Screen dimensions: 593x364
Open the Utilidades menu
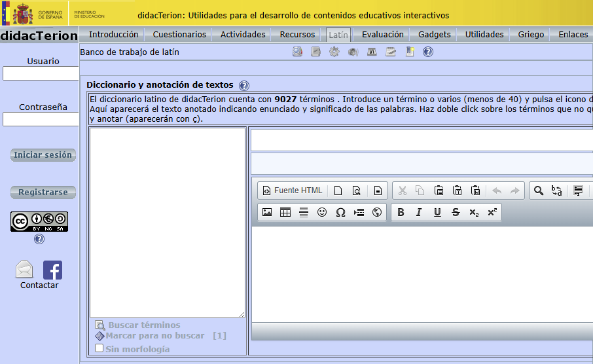484,35
